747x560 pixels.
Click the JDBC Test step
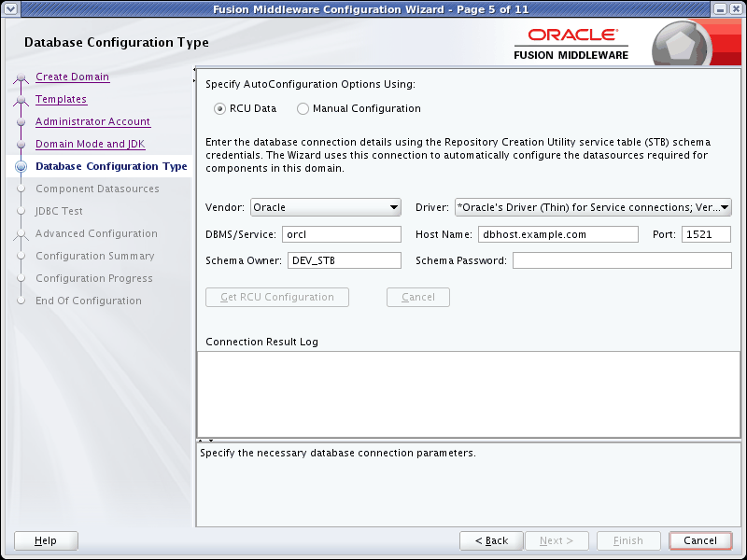click(x=59, y=211)
